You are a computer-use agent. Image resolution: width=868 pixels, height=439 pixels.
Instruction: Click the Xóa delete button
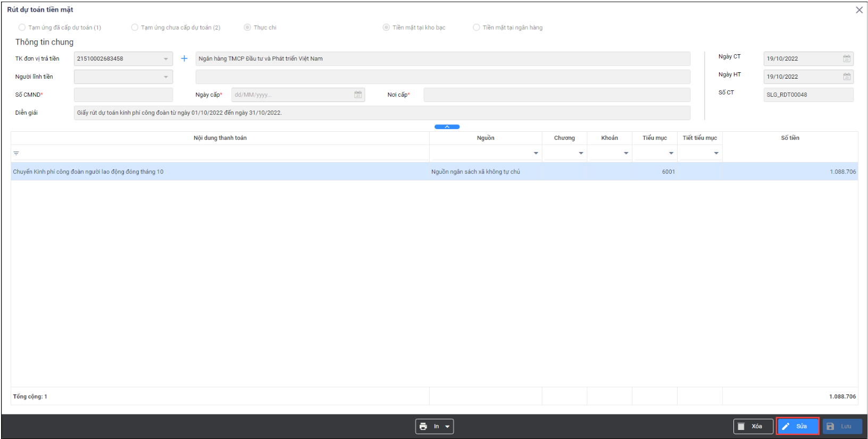coord(753,426)
